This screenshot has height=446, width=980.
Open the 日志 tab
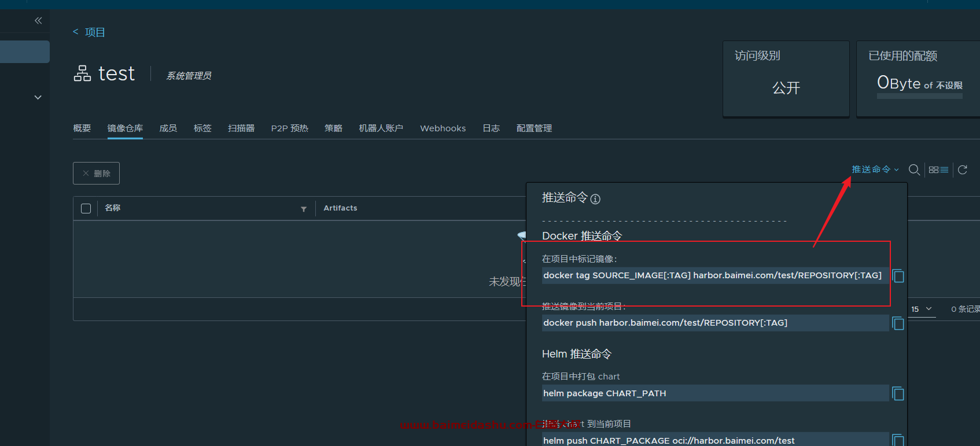491,128
